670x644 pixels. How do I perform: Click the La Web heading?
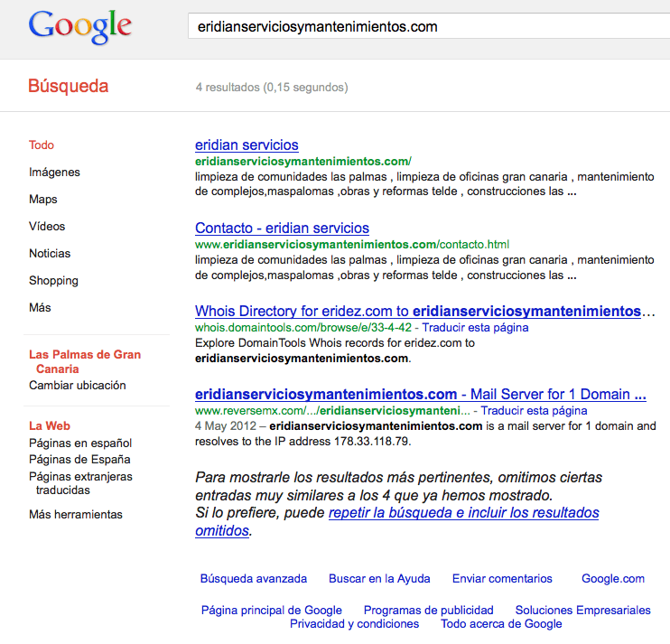click(x=49, y=425)
